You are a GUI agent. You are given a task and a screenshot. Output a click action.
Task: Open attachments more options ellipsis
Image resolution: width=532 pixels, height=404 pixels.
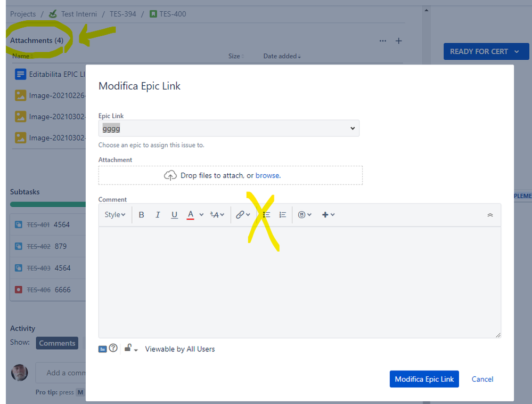click(383, 41)
